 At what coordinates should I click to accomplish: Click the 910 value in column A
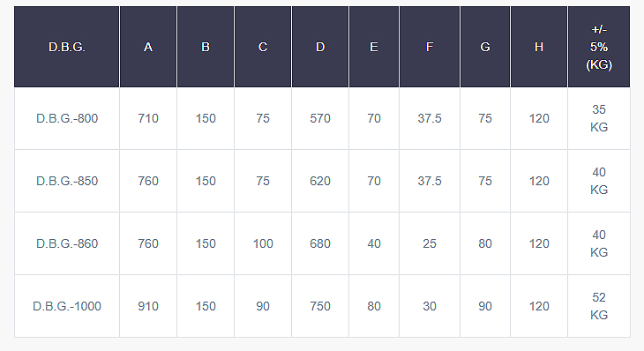coord(148,306)
